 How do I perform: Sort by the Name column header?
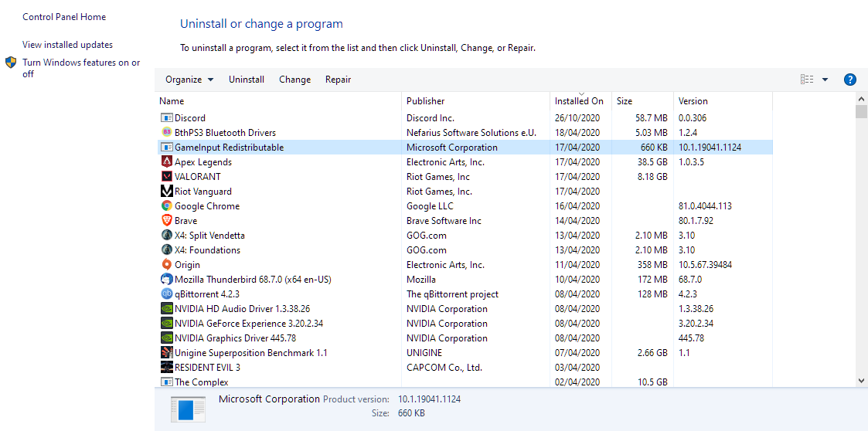pos(278,101)
